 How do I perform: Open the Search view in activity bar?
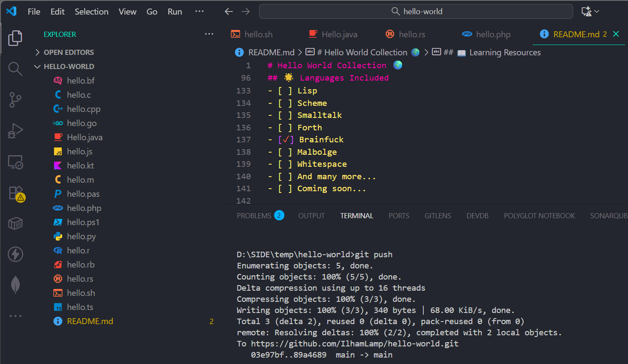(x=15, y=69)
